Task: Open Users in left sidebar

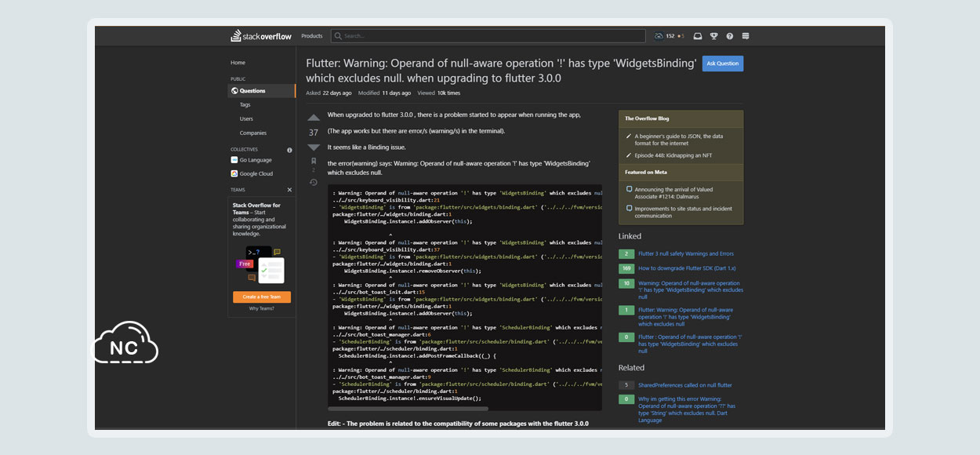Action: click(x=246, y=119)
